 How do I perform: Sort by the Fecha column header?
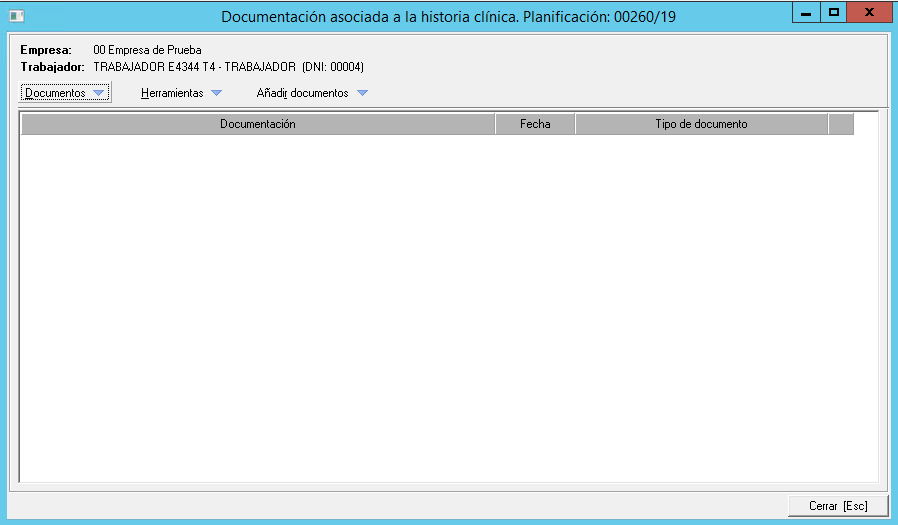[x=535, y=124]
